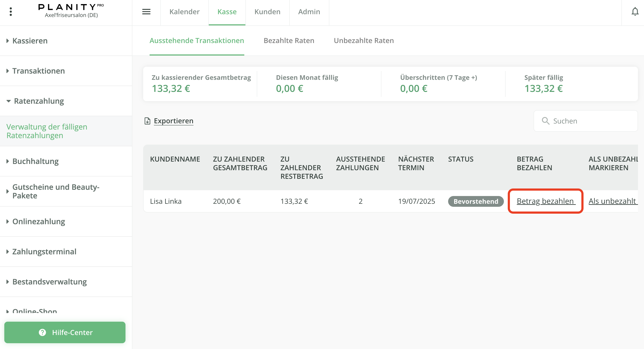Viewport: 644px width, 349px height.
Task: Switch to the Kalender tab
Action: tap(184, 11)
